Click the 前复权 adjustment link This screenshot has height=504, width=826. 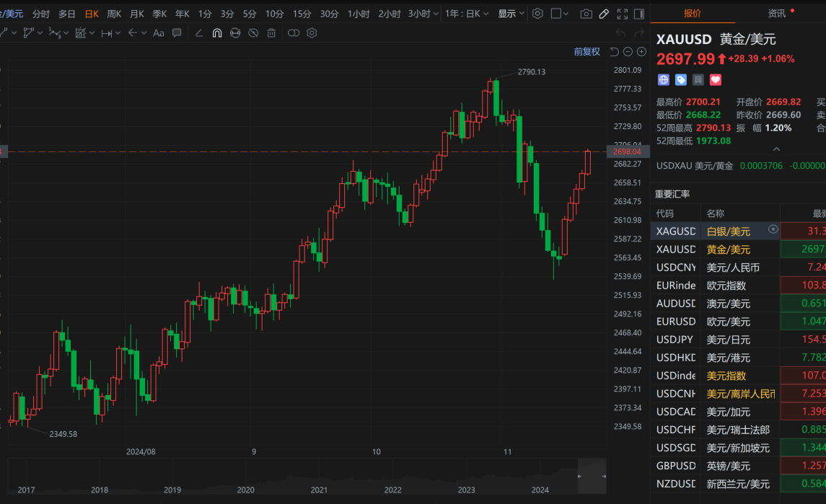[x=586, y=51]
